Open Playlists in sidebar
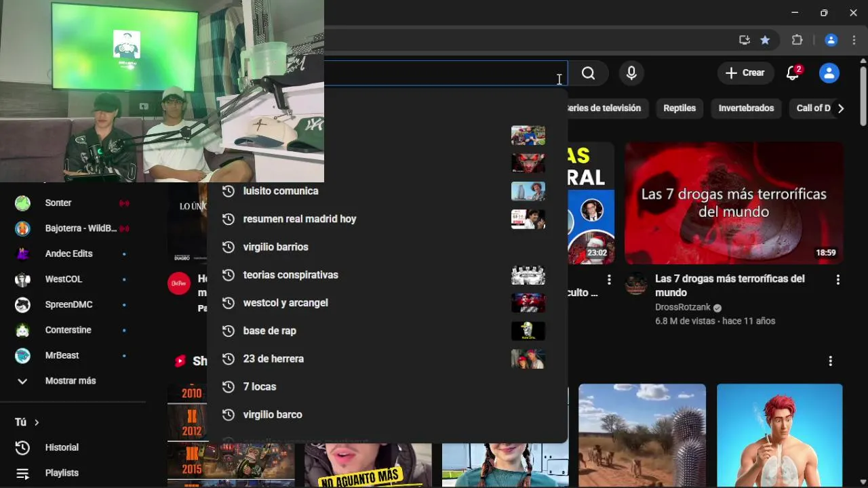Screen dimensions: 868x488 [73, 473]
